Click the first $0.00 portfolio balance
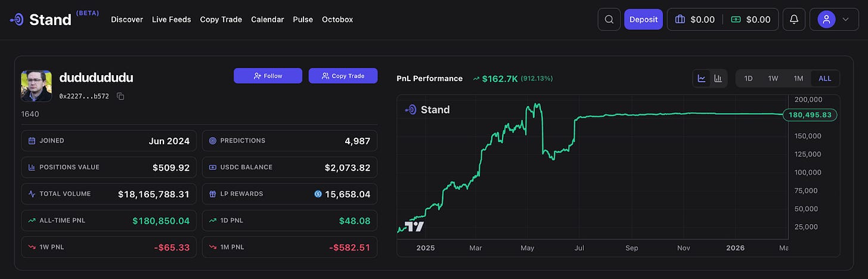This screenshot has width=868, height=279. click(702, 19)
